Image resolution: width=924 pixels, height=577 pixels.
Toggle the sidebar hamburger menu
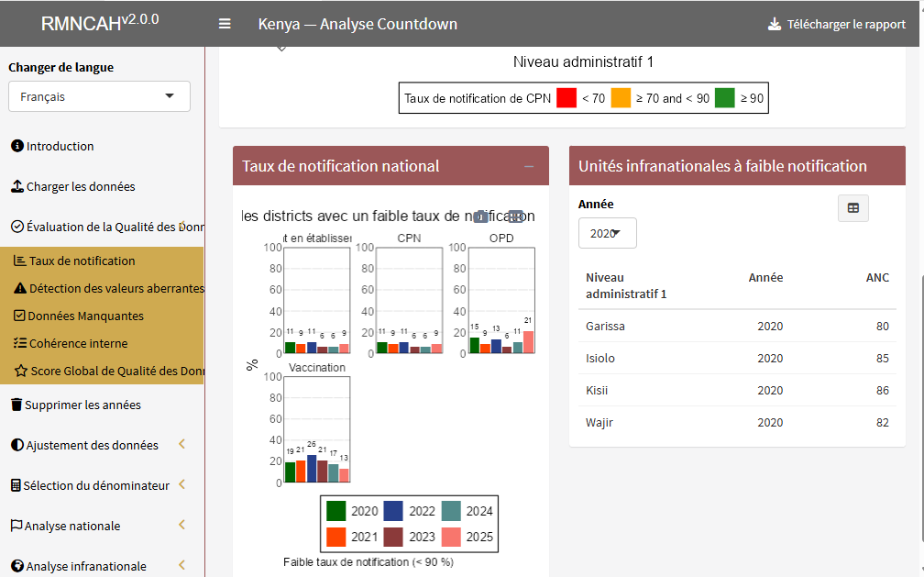(225, 24)
